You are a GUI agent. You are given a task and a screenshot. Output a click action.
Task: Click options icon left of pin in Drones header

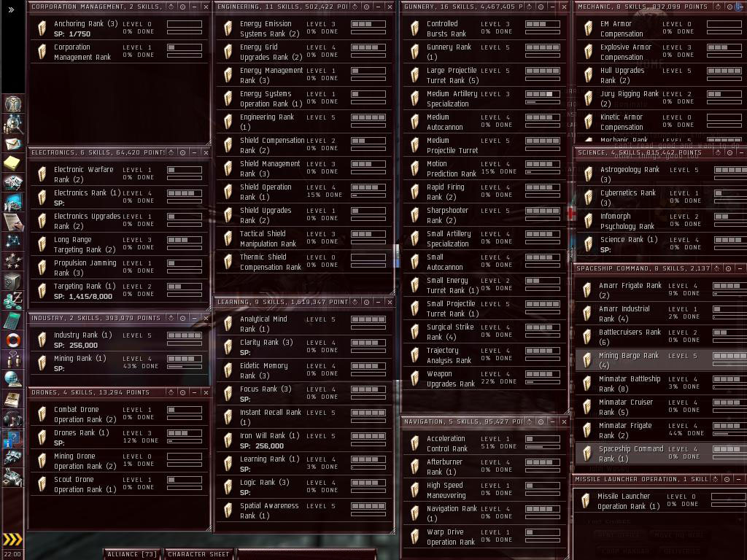click(x=171, y=392)
